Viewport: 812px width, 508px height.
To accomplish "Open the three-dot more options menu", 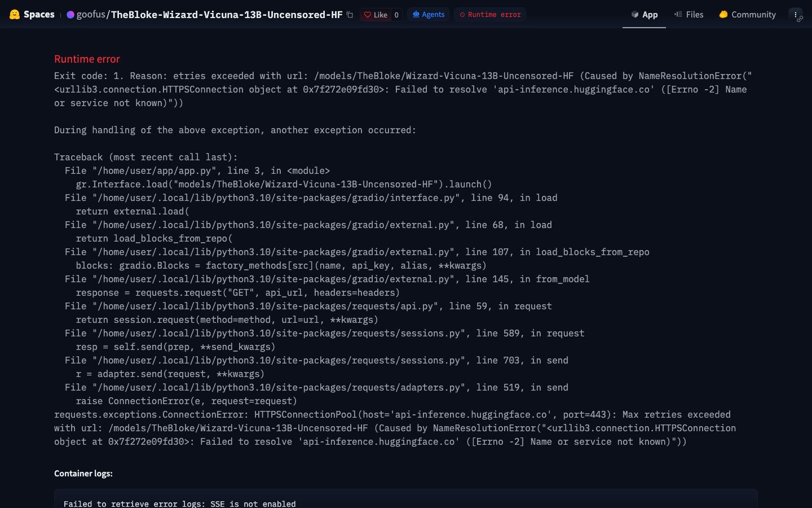I will (796, 15).
